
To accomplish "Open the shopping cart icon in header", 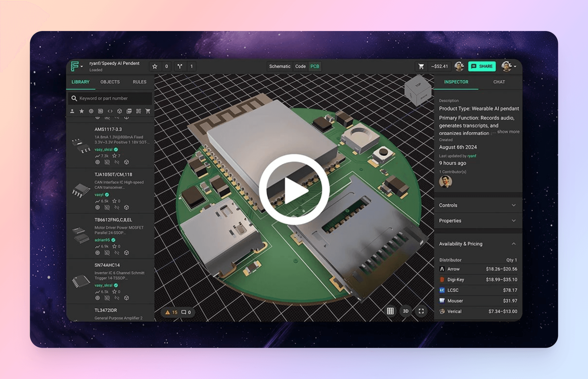I will pos(421,66).
